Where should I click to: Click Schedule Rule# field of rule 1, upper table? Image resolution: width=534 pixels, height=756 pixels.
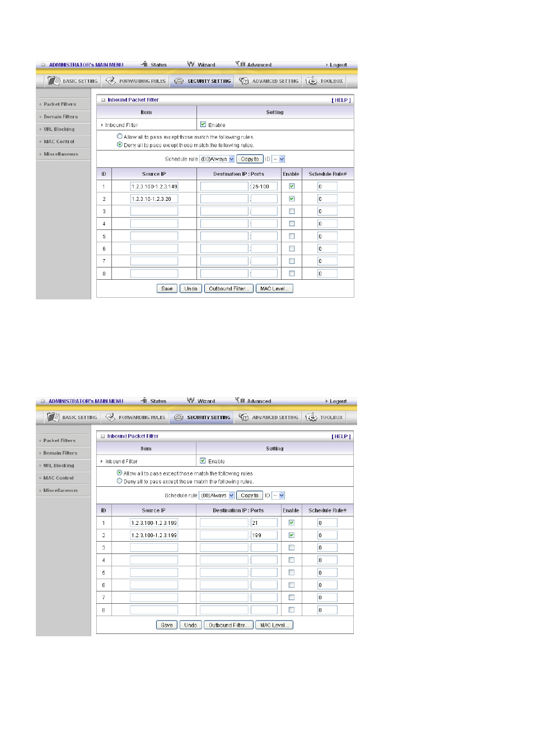[327, 186]
